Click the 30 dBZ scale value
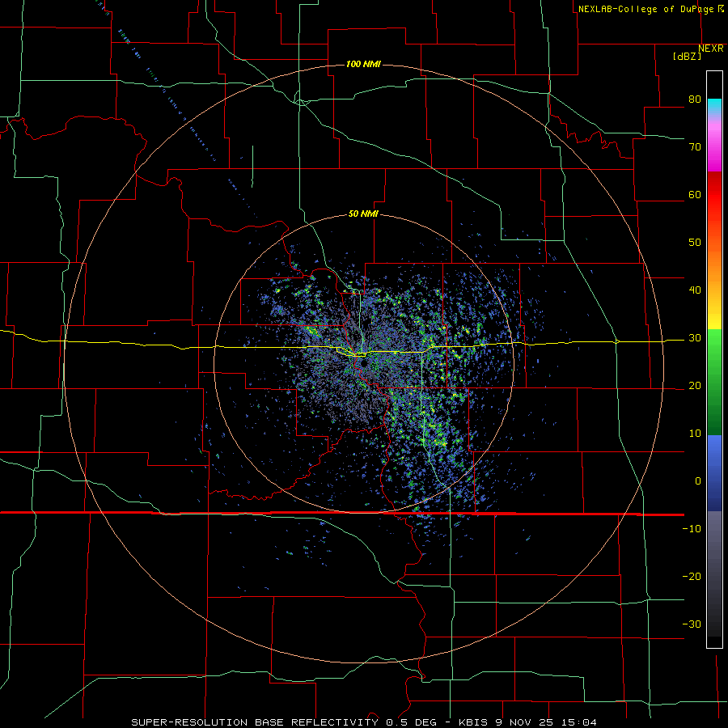The image size is (728, 728). tap(695, 338)
